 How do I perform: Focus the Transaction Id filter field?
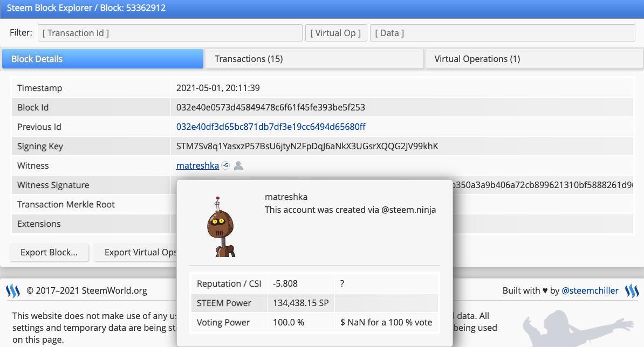pyautogui.click(x=170, y=33)
